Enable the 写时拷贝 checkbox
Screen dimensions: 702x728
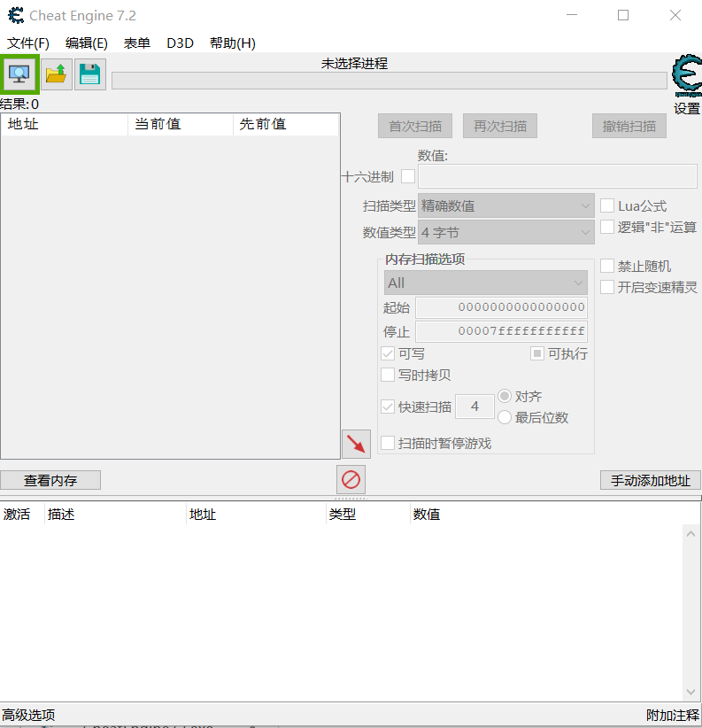pos(388,375)
